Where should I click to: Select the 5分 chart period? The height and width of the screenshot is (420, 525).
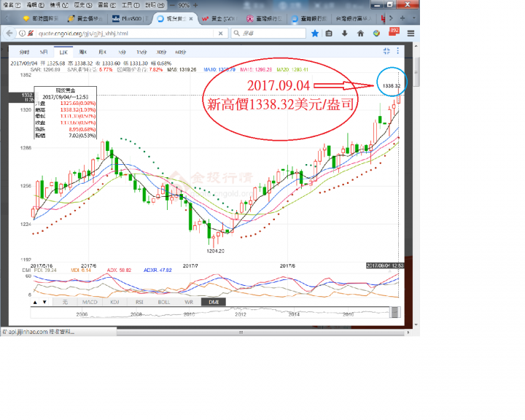tap(122, 52)
